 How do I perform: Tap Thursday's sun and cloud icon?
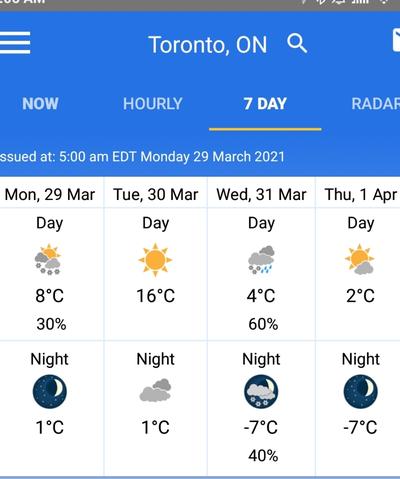360,260
